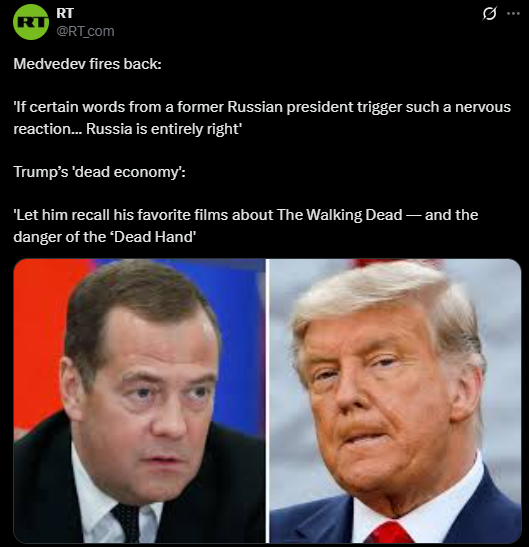Click the dark necktie in the left photo
529x547 pixels.
pos(127,523)
